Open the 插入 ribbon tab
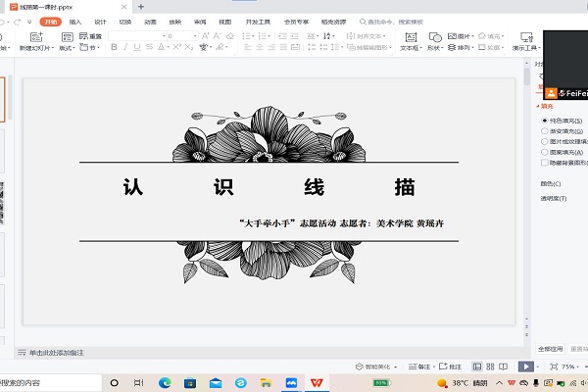The width and height of the screenshot is (588, 392). click(75, 21)
